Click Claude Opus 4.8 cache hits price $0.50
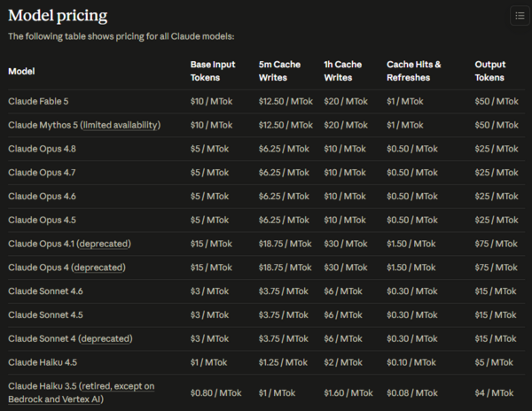Viewport: 532px width, 411px height. (x=412, y=149)
